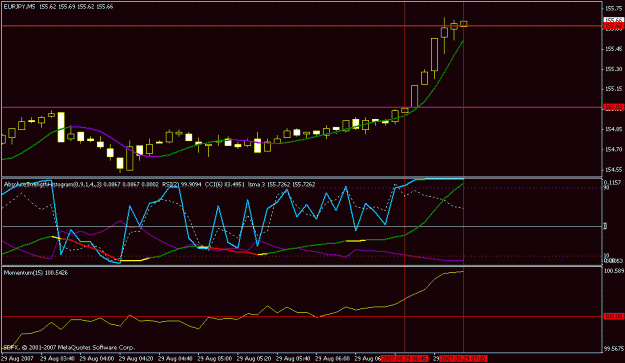This screenshot has height=363, width=625.
Task: Click the 29 Aug 05:40 time axis label
Action: (293, 359)
